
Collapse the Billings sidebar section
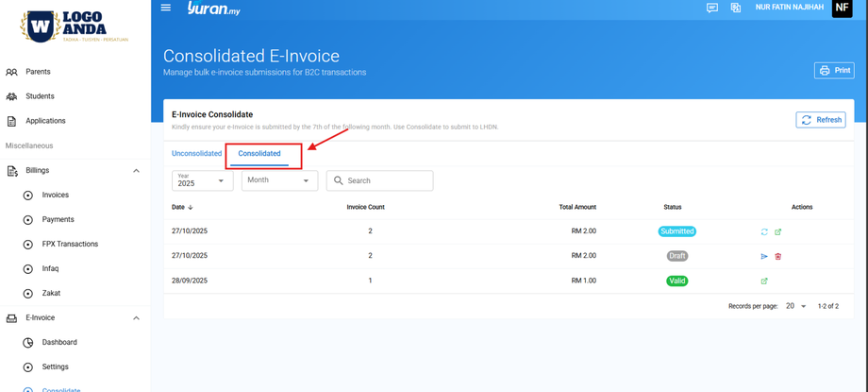136,171
